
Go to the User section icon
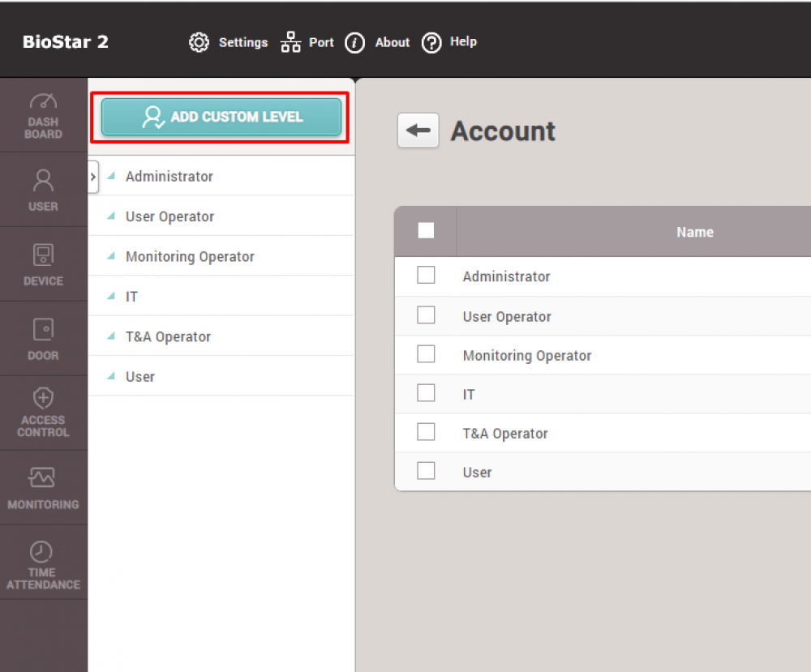[43, 180]
